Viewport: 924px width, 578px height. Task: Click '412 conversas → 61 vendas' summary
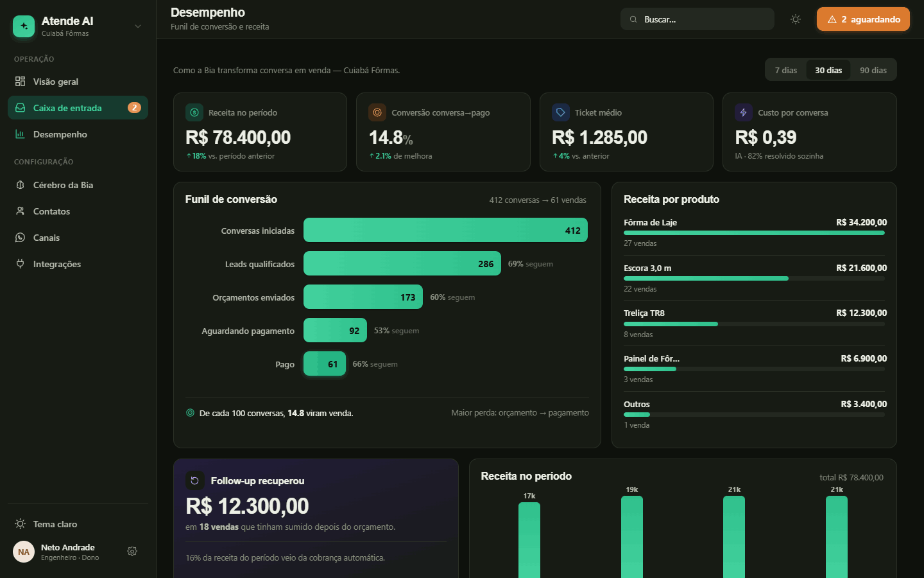point(538,200)
